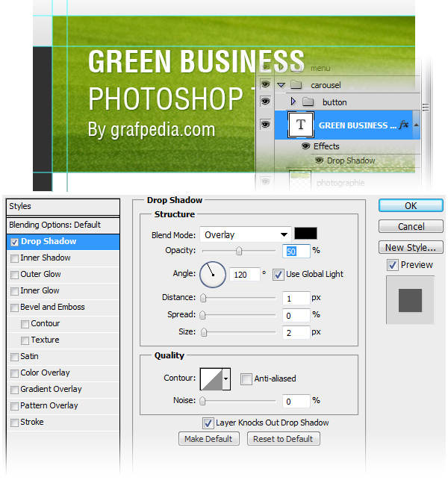The height and width of the screenshot is (480, 448).
Task: Enable the Satin checkbox
Action: pos(14,357)
